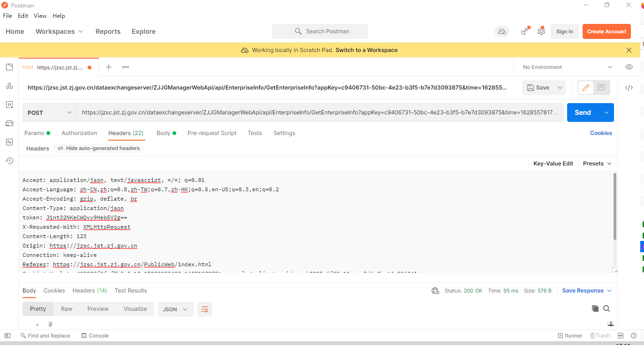Viewport: 644px width, 345px height.
Task: Open the View menu
Action: [40, 16]
